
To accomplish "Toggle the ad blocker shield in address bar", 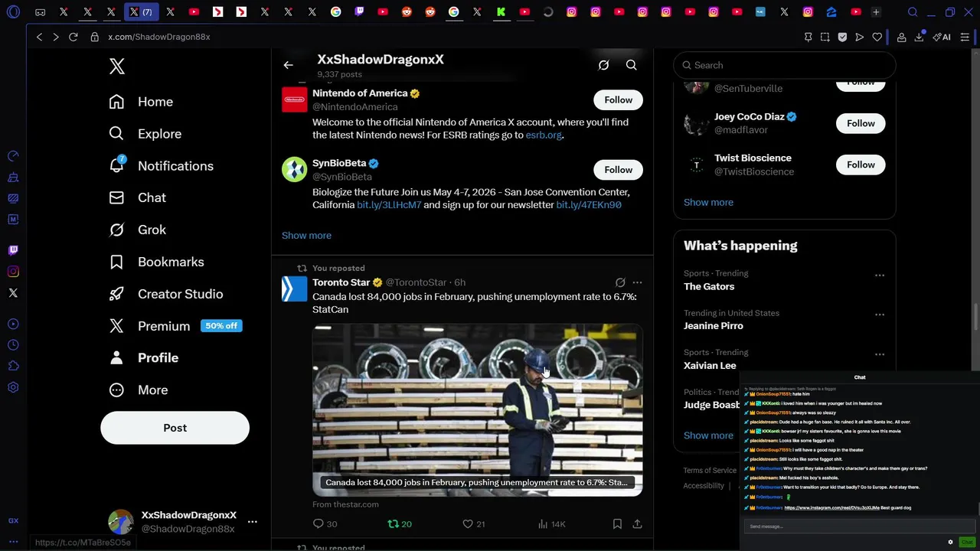I will coord(842,37).
